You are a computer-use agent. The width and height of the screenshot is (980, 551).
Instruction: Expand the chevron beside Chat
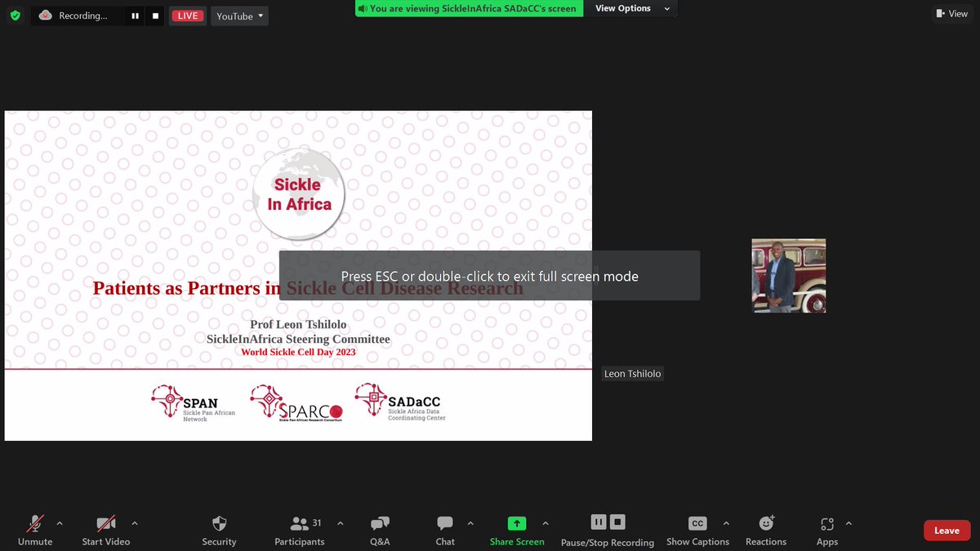[470, 523]
